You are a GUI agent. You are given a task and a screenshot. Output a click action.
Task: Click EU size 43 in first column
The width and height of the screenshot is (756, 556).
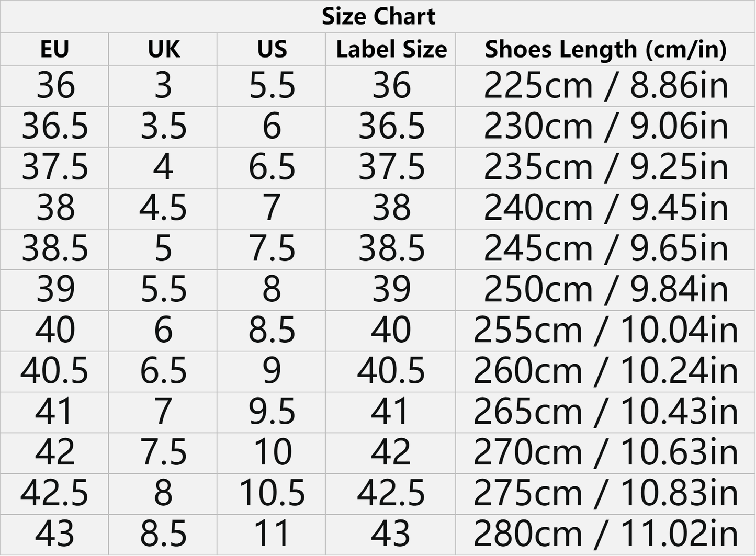tap(54, 535)
